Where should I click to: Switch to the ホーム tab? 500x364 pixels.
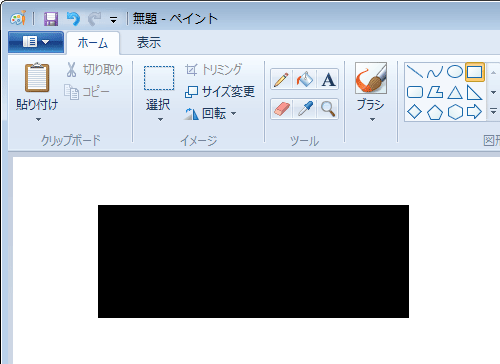pos(93,43)
